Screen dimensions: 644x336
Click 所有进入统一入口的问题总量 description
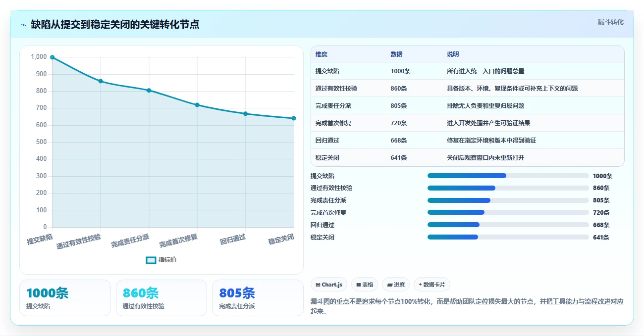point(485,71)
